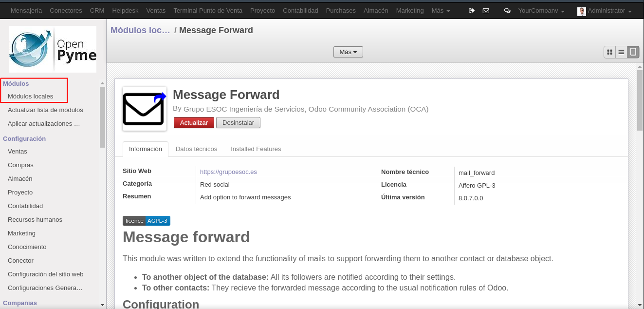Open the Conectores menu
This screenshot has height=309, width=644.
[66, 11]
